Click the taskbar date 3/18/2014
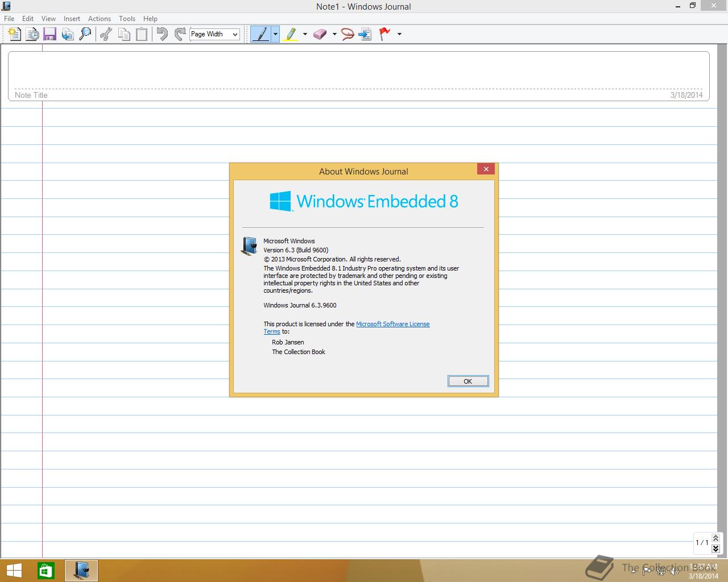728x582 pixels. (x=704, y=576)
